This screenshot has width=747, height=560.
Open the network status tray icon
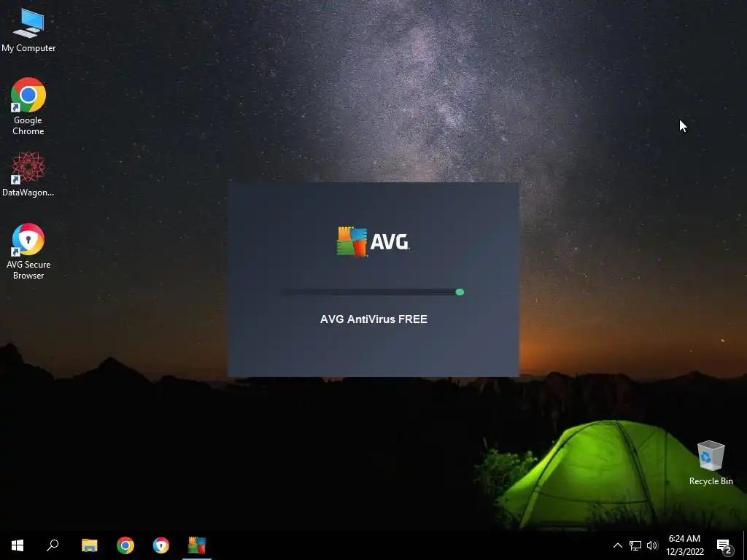pyautogui.click(x=635, y=545)
